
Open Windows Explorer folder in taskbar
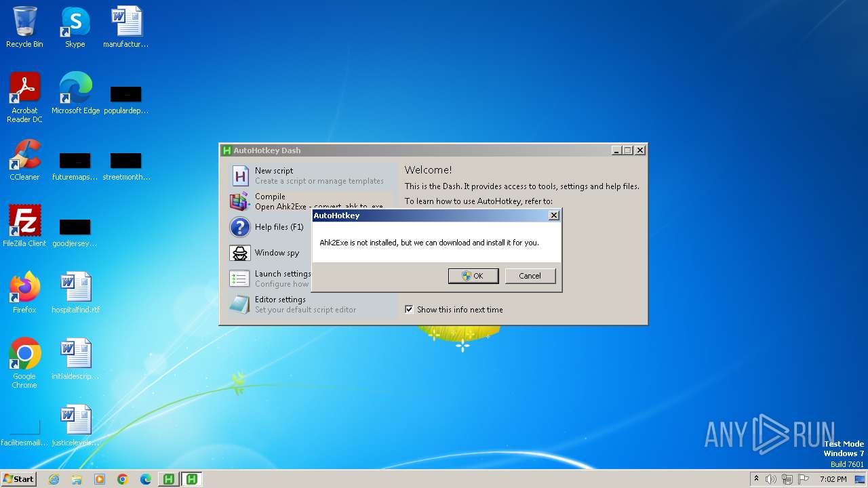[77, 479]
